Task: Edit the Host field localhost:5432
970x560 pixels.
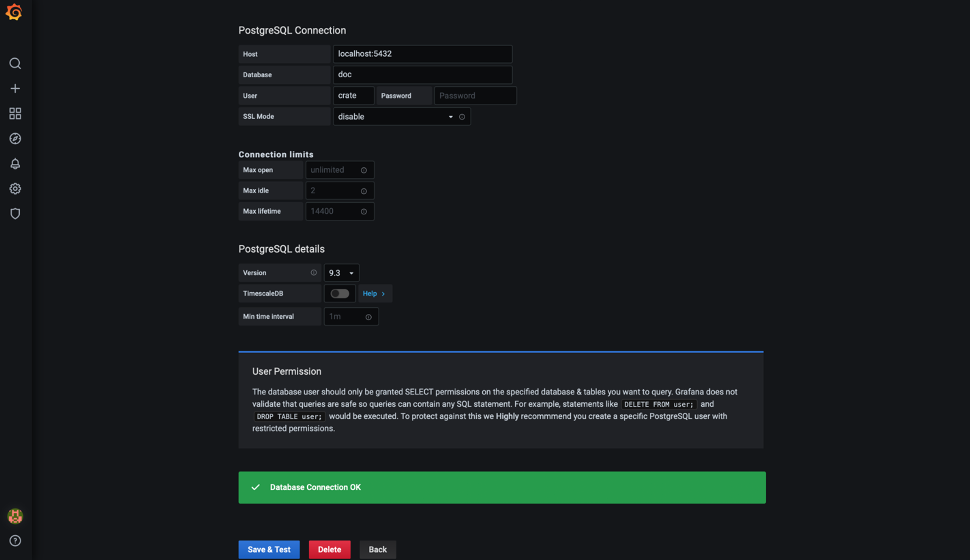Action: click(x=422, y=54)
